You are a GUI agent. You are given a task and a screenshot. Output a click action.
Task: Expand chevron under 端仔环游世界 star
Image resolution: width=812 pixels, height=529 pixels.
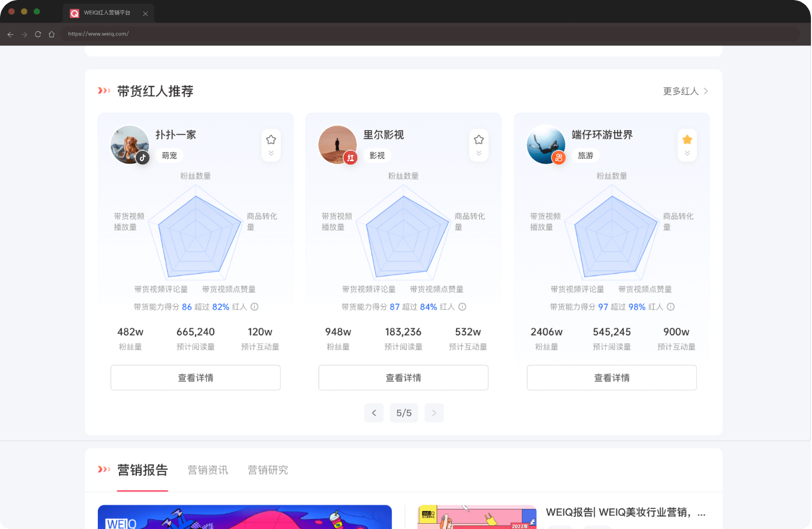point(687,153)
